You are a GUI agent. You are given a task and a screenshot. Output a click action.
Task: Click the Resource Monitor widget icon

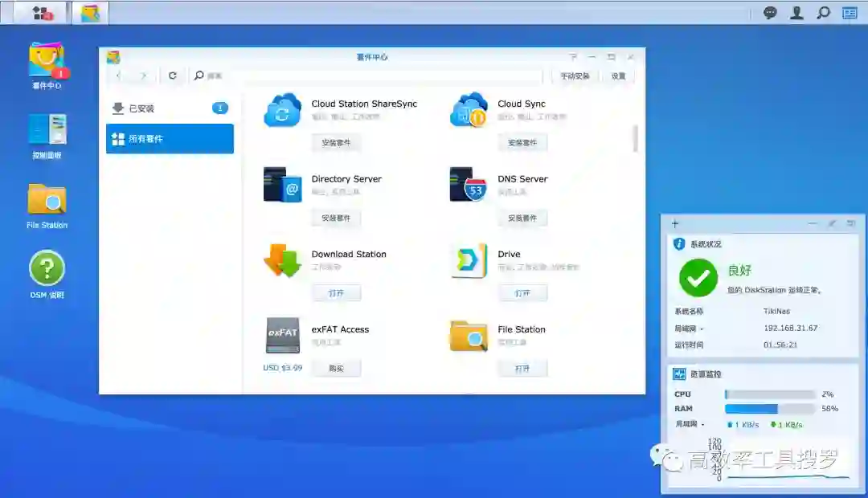[678, 374]
